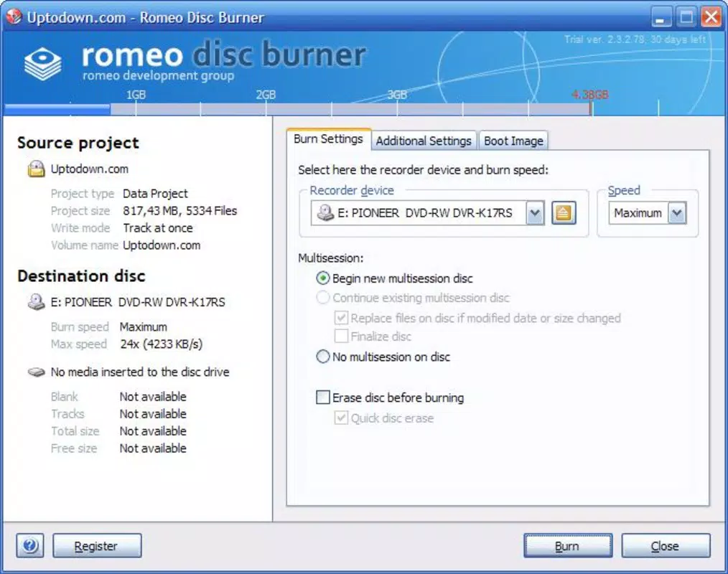Click the Multisession: section label
Image resolution: width=728 pixels, height=574 pixels.
coord(330,258)
